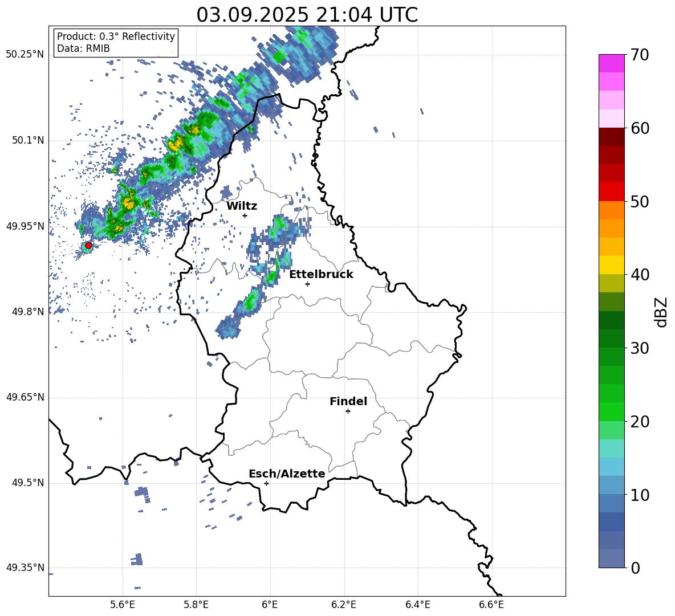Click the colorbar 60 tick value
This screenshot has width=675, height=616.
pyautogui.click(x=640, y=128)
